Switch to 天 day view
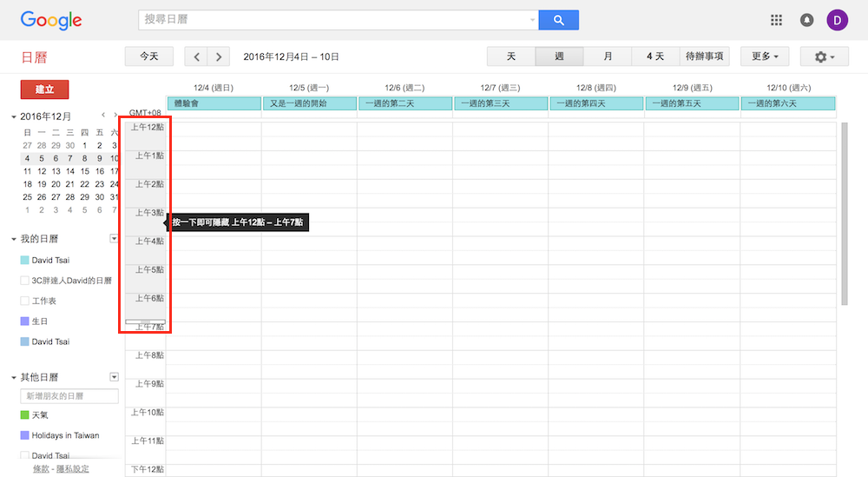The image size is (868, 477). click(511, 56)
